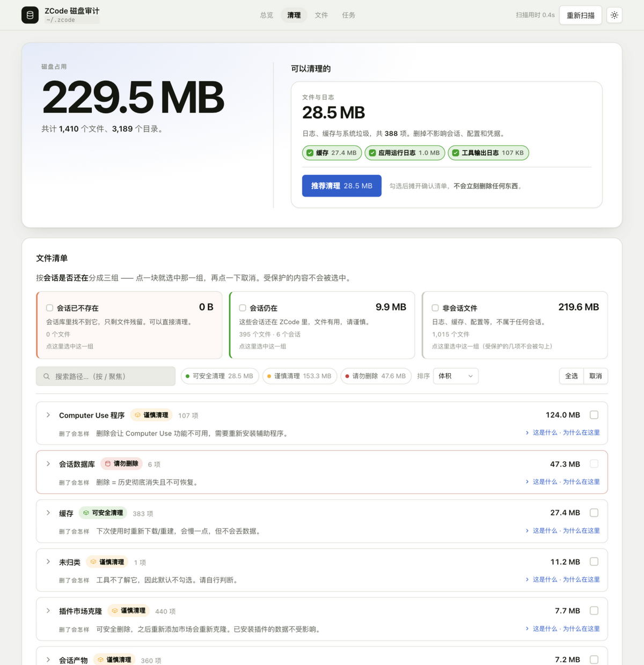Viewport: 644px width, 665px height.
Task: Click the 取消 button
Action: coord(596,376)
